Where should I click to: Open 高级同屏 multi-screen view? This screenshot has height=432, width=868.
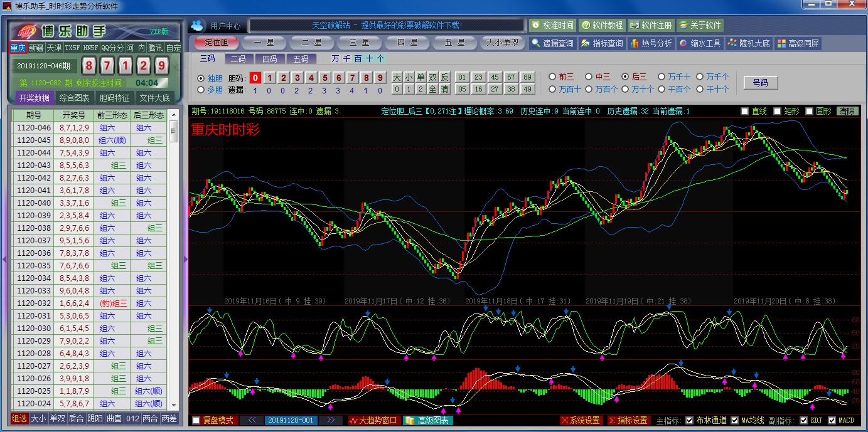798,43
